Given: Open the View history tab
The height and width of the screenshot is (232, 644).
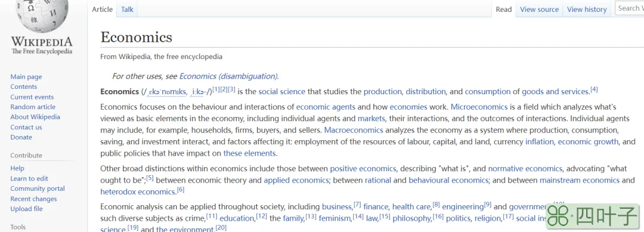Looking at the screenshot, I should click(x=587, y=10).
